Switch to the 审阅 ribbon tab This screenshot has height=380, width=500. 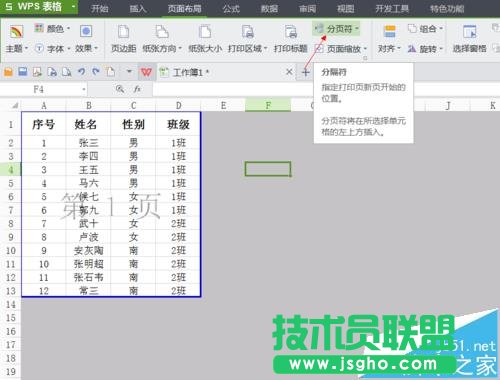307,8
